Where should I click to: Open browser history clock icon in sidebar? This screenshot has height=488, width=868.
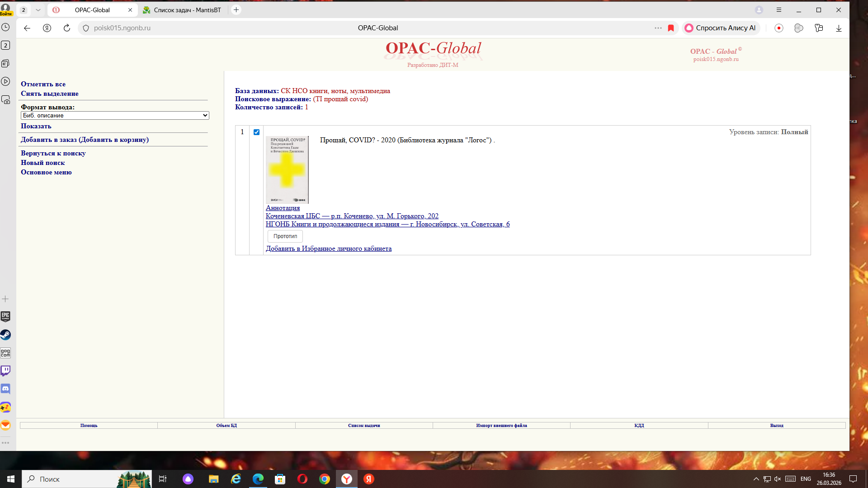pos(5,27)
